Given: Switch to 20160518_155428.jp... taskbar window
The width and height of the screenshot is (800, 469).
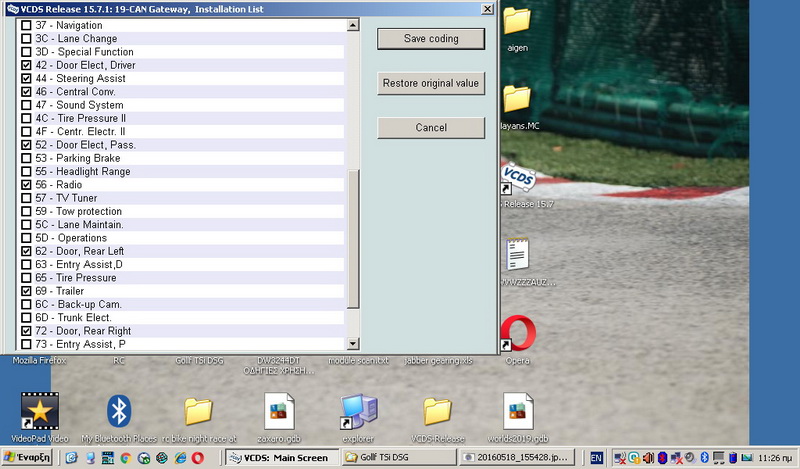Looking at the screenshot, I should 517,457.
